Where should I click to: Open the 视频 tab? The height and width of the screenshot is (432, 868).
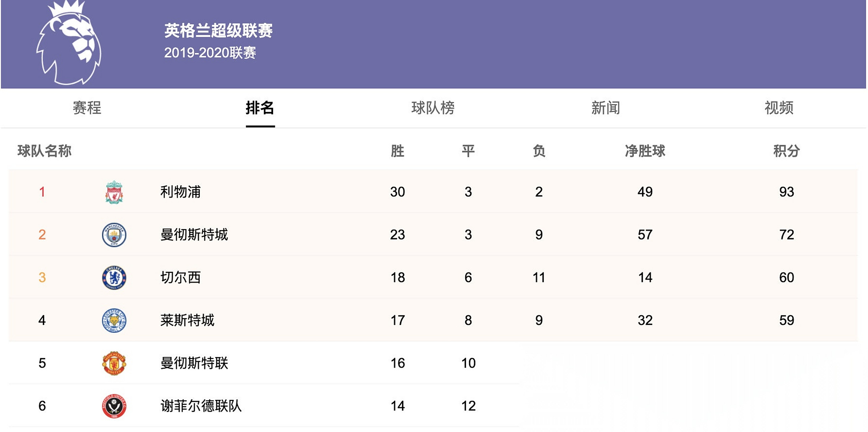(x=779, y=108)
